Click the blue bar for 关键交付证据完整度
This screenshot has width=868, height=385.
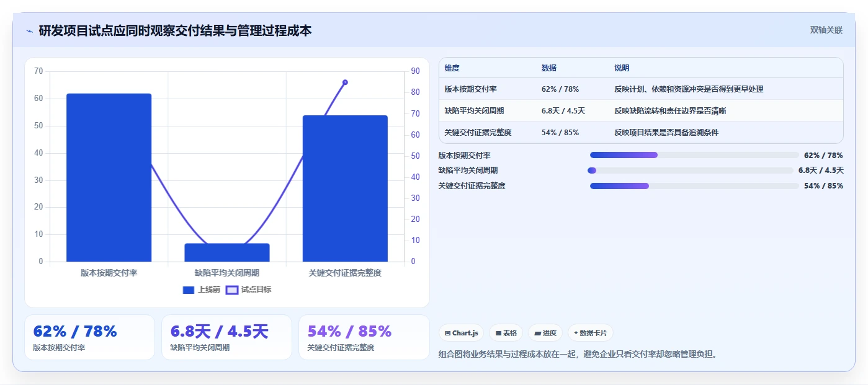click(x=345, y=188)
